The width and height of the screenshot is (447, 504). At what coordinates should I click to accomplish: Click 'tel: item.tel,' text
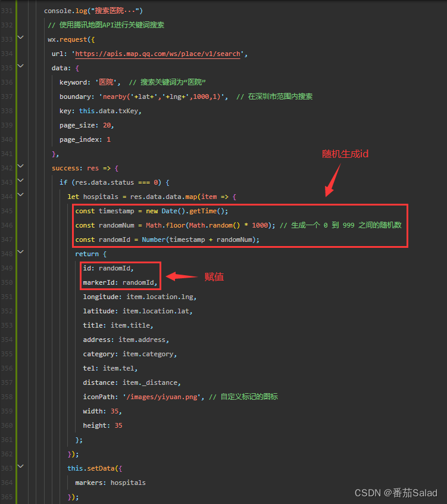tap(110, 368)
